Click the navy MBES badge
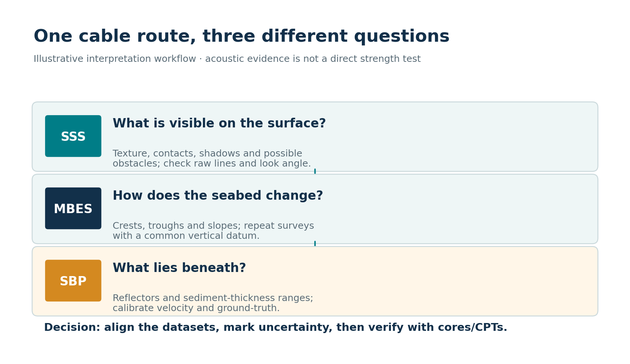The width and height of the screenshot is (630, 364). coord(73,208)
